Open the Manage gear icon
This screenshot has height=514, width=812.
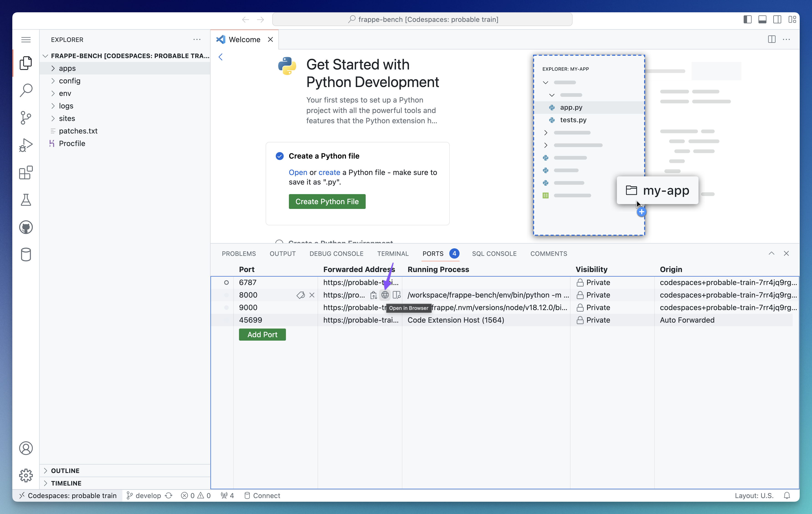point(26,475)
